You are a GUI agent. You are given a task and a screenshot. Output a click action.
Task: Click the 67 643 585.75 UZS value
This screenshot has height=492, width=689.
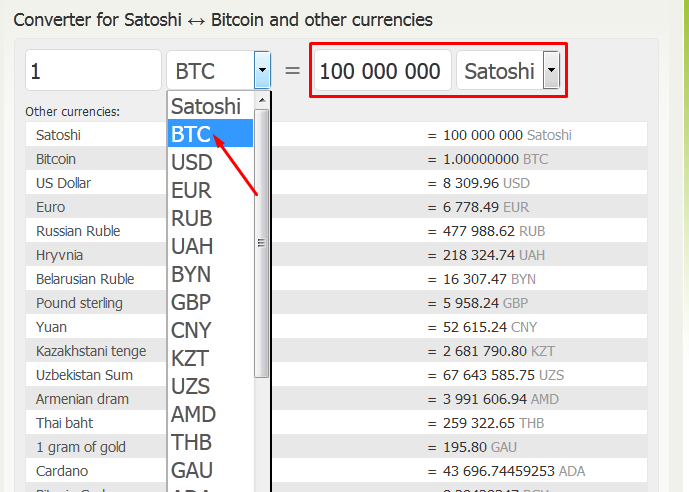click(504, 375)
